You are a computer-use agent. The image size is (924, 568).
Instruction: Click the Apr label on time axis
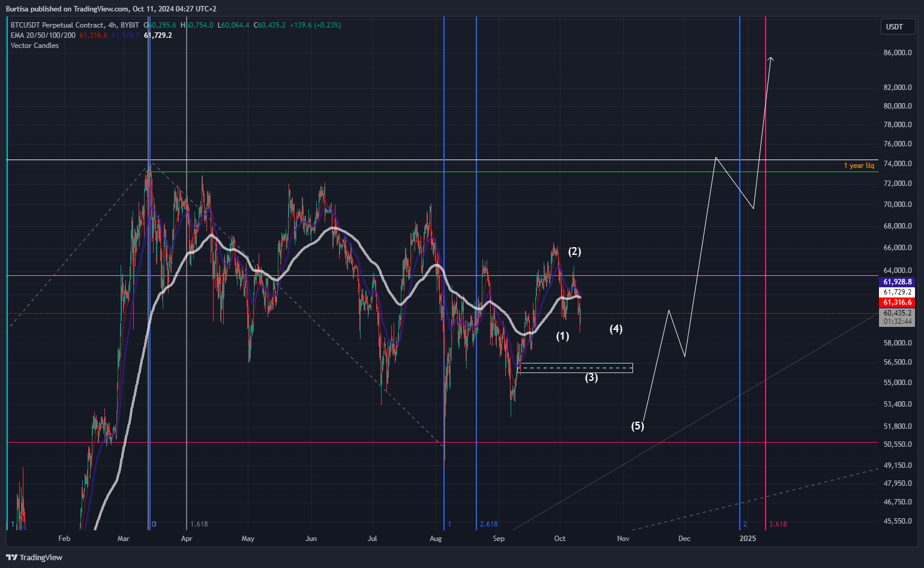187,539
